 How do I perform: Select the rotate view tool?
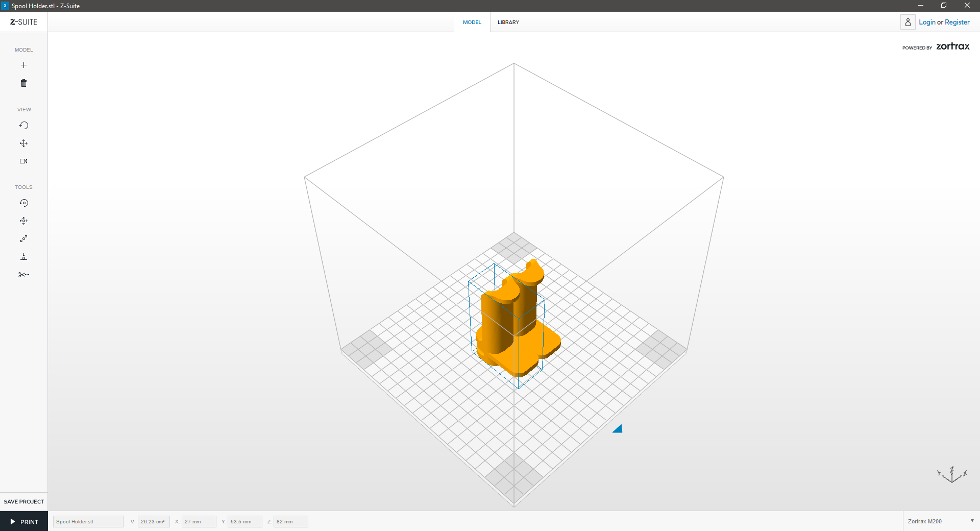23,126
